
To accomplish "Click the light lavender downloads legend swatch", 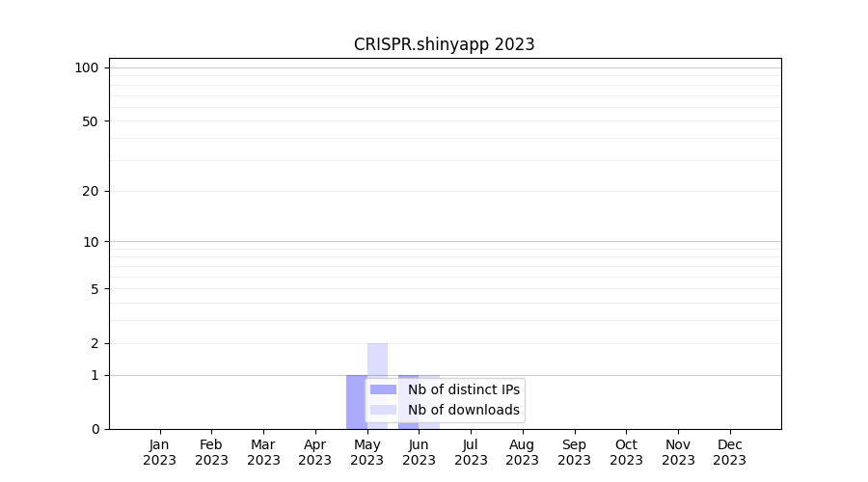I will (x=383, y=410).
